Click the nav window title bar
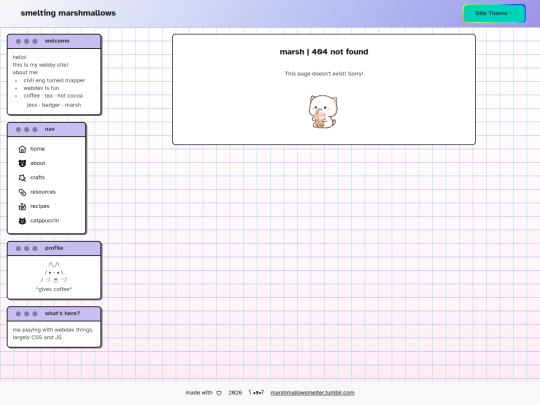 [46, 129]
